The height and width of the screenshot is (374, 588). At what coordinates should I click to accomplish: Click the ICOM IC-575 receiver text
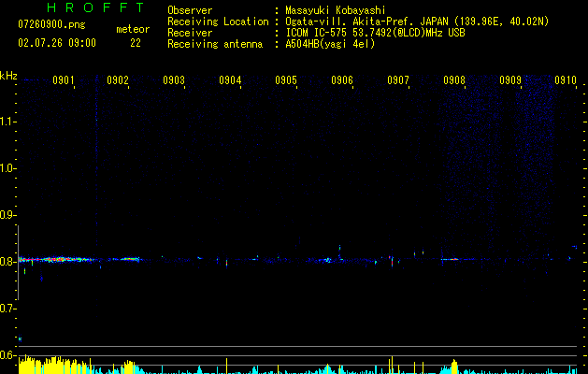click(375, 33)
